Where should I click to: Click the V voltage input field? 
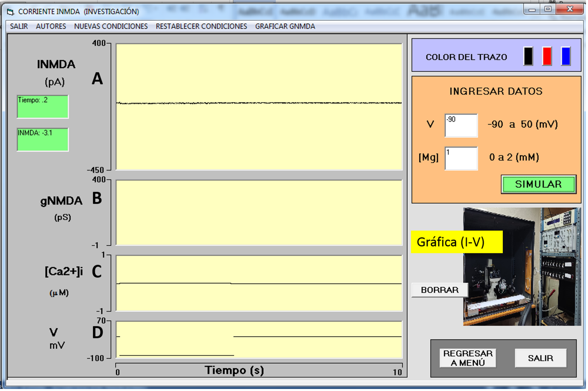[461, 125]
